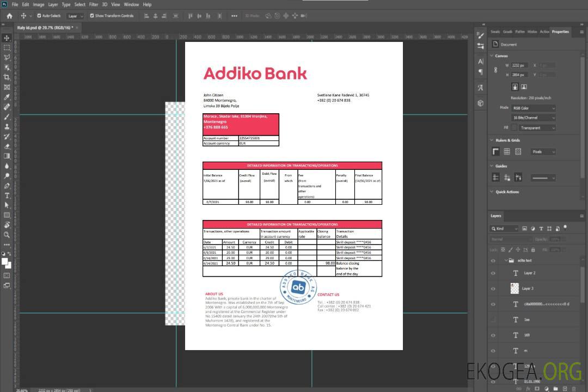588x392 pixels.
Task: Select the History Brush tool
Action: point(7,137)
